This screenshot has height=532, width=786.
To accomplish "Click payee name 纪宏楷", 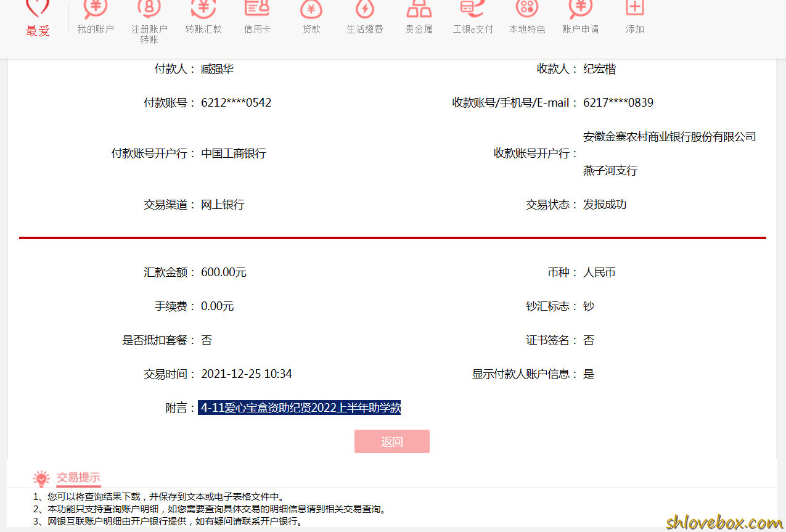I will click(600, 69).
